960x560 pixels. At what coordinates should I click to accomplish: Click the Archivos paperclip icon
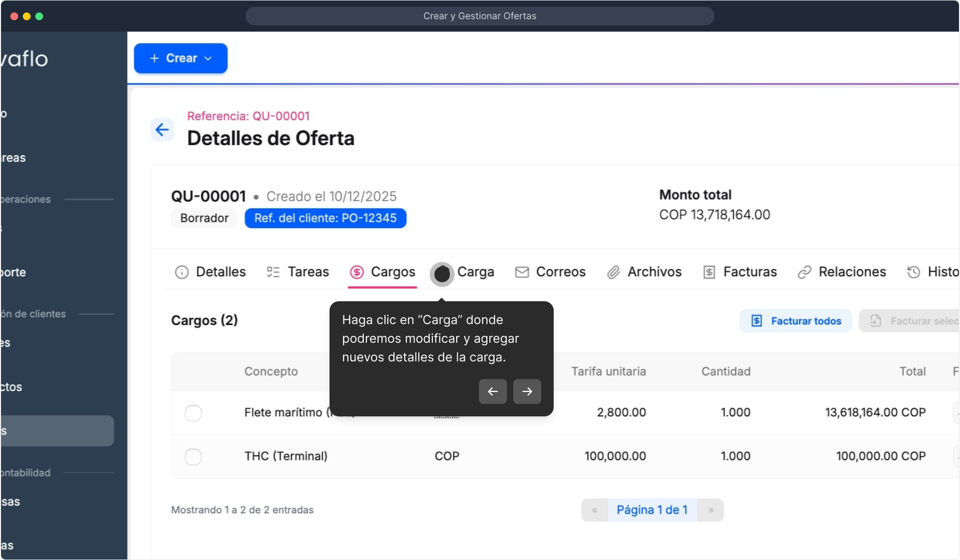point(613,272)
